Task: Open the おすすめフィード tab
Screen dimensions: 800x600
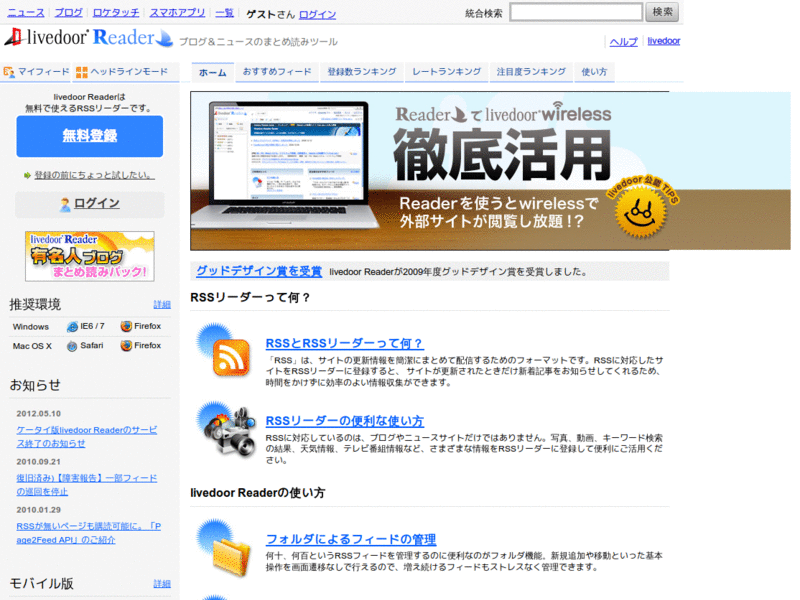Action: coord(277,72)
